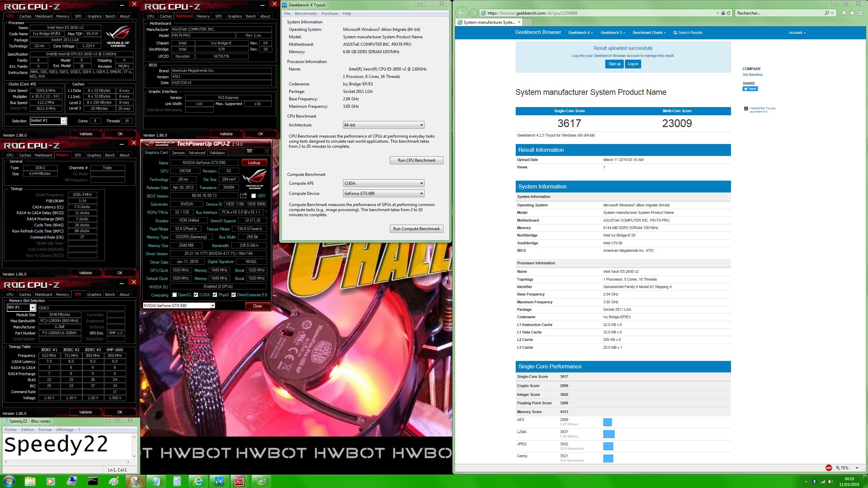Click the Rechercher search field in Internet Explorer
The height and width of the screenshot is (488, 868).
(779, 13)
